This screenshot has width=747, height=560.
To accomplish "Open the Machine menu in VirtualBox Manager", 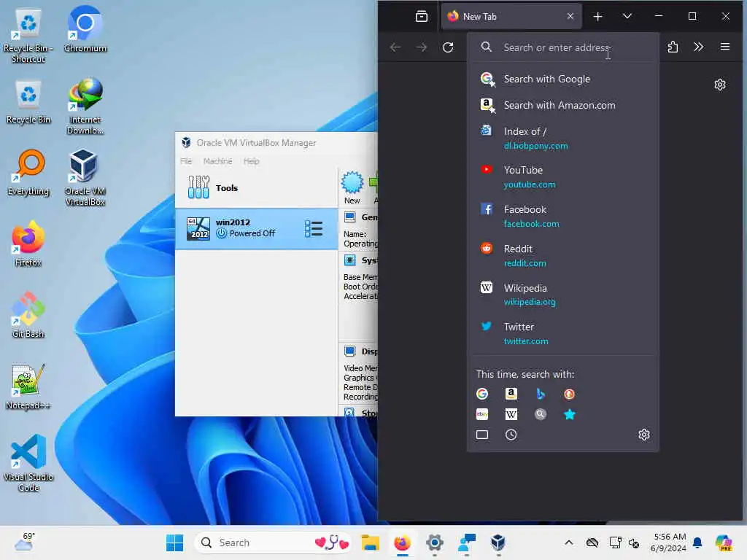I will tap(217, 161).
